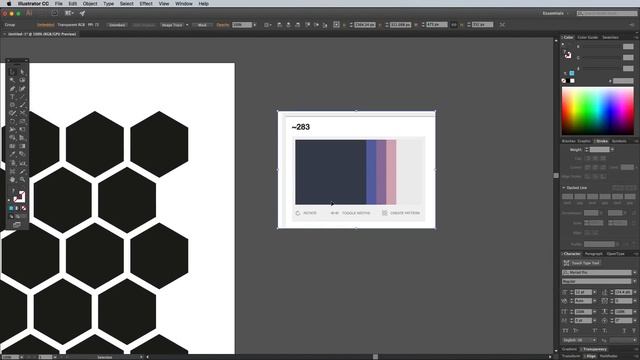640x360 pixels.
Task: Click the Mask button
Action: pyautogui.click(x=202, y=25)
